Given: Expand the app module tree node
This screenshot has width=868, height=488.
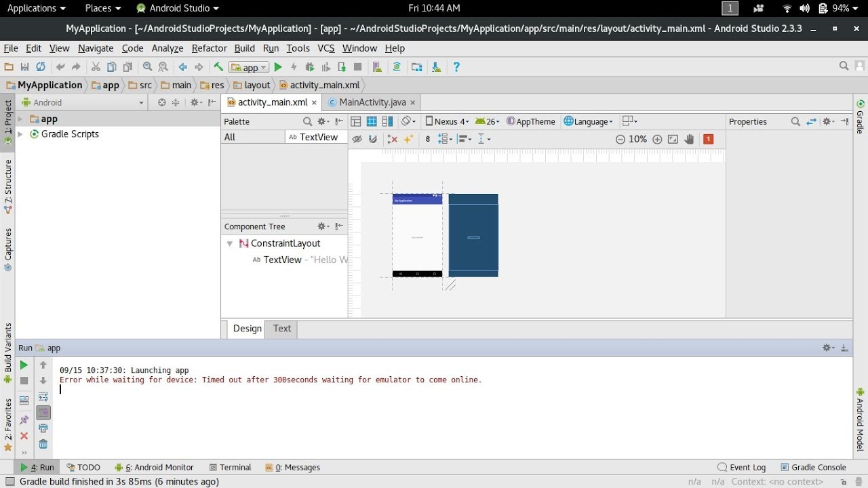Looking at the screenshot, I should point(20,119).
